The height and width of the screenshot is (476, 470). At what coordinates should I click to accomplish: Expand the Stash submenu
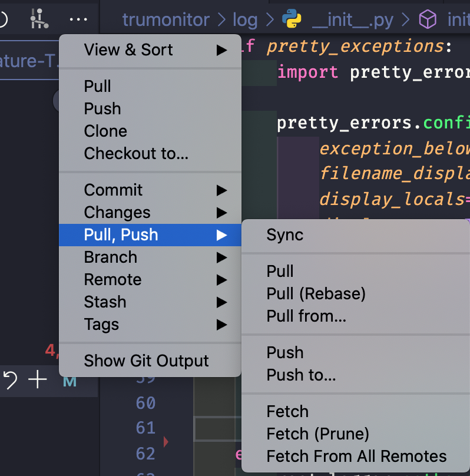tap(105, 302)
